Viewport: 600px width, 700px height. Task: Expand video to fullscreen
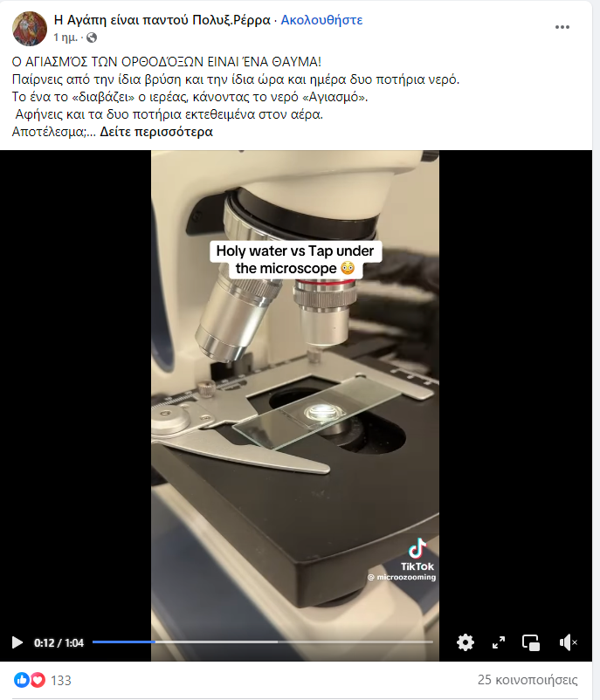499,642
